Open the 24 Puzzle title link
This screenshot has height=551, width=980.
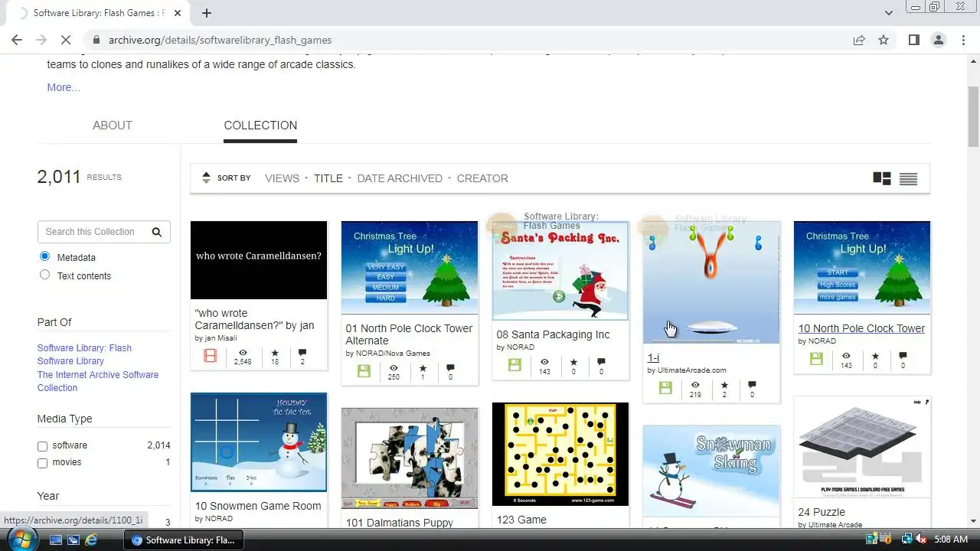pos(822,512)
